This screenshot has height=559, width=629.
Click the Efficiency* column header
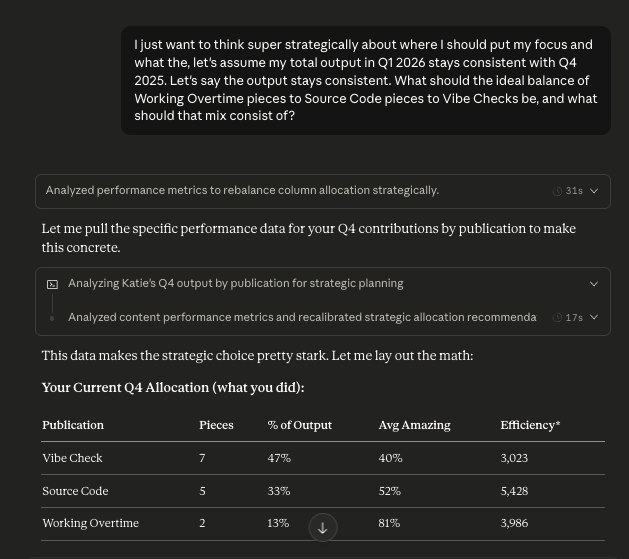(x=530, y=425)
